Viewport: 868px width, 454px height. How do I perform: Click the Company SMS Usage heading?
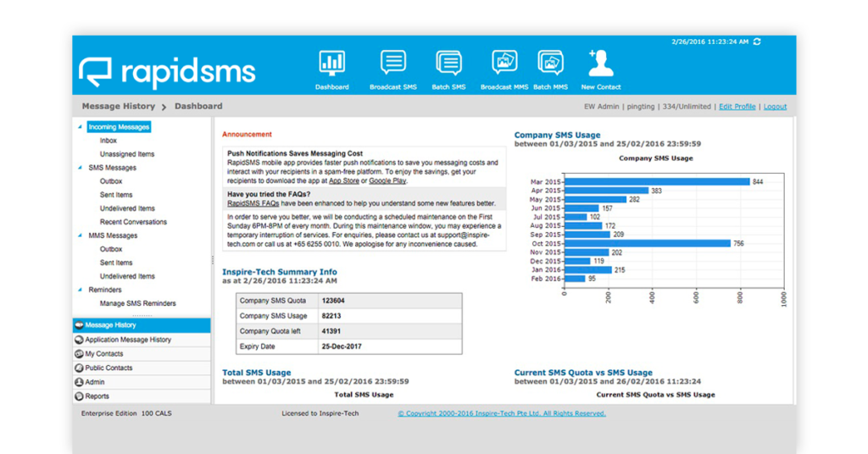pos(557,135)
